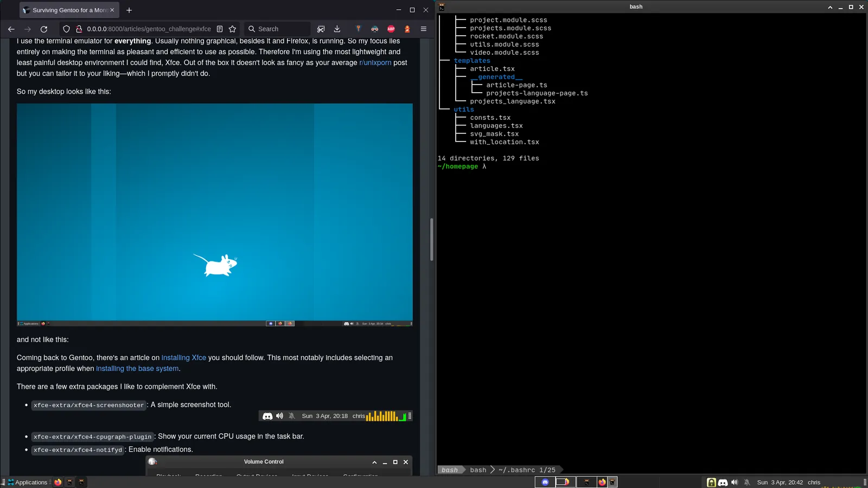Open the Installing Xfce link

[183, 358]
